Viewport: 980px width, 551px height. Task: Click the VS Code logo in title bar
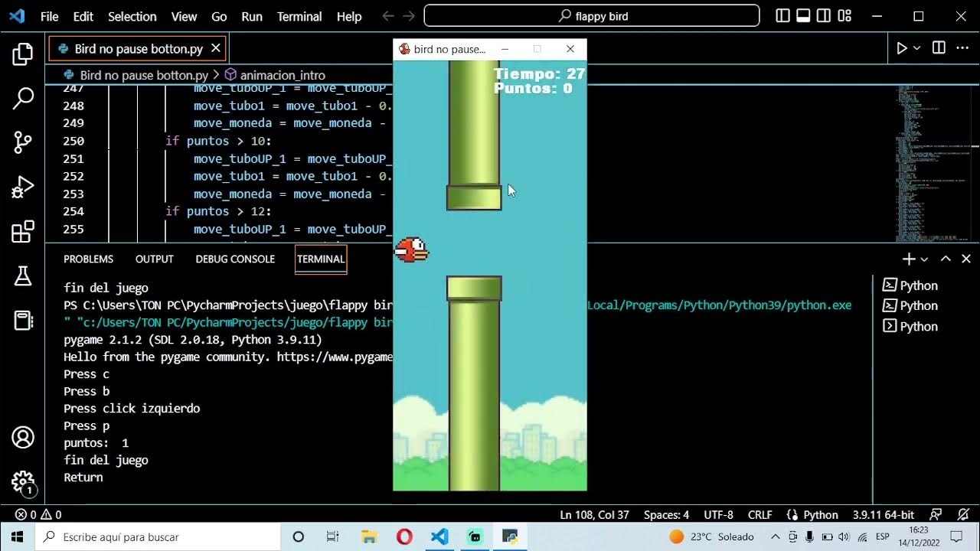tap(17, 16)
